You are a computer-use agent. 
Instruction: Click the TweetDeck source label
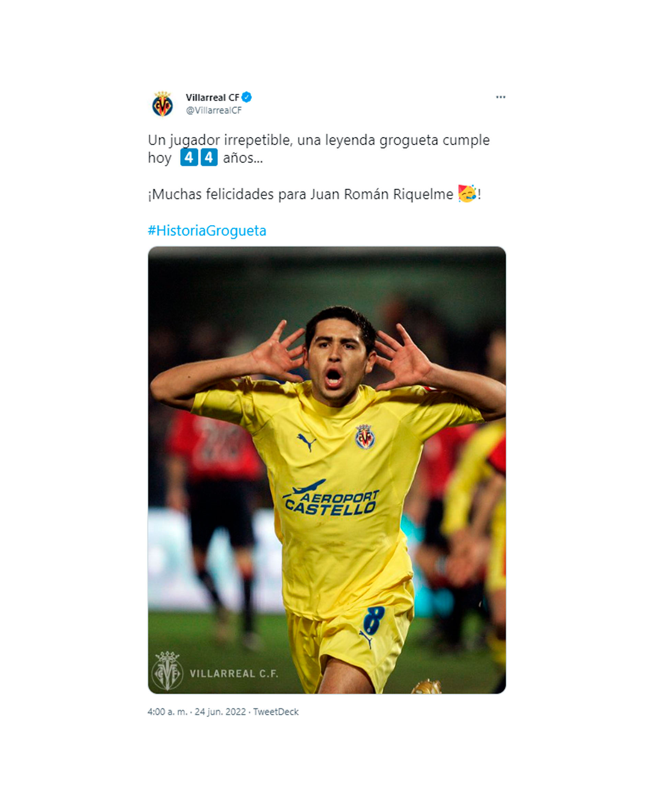click(276, 712)
